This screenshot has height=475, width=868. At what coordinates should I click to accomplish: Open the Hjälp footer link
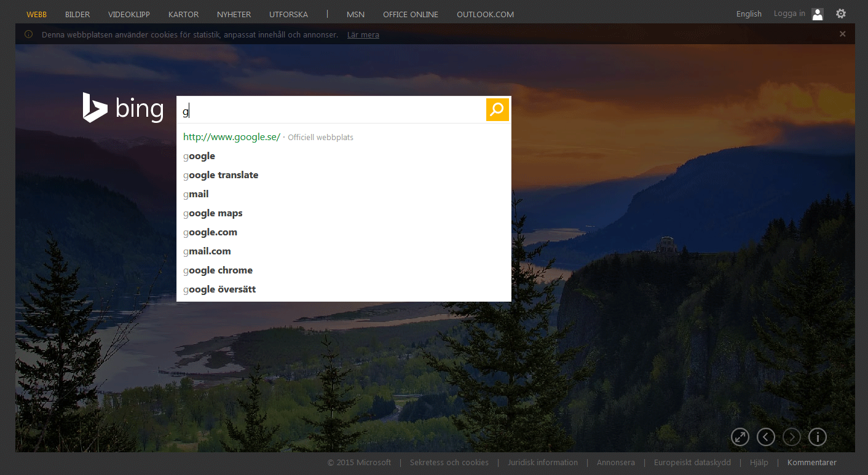click(759, 463)
